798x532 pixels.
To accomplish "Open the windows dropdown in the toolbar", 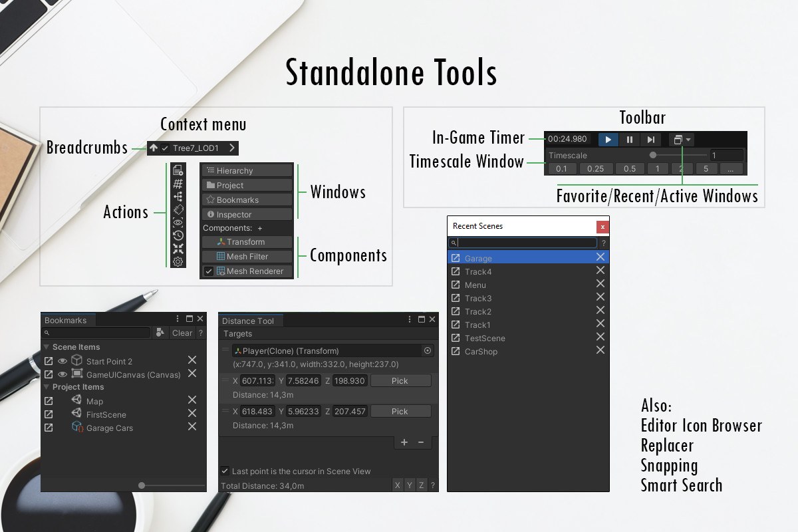I will click(682, 140).
